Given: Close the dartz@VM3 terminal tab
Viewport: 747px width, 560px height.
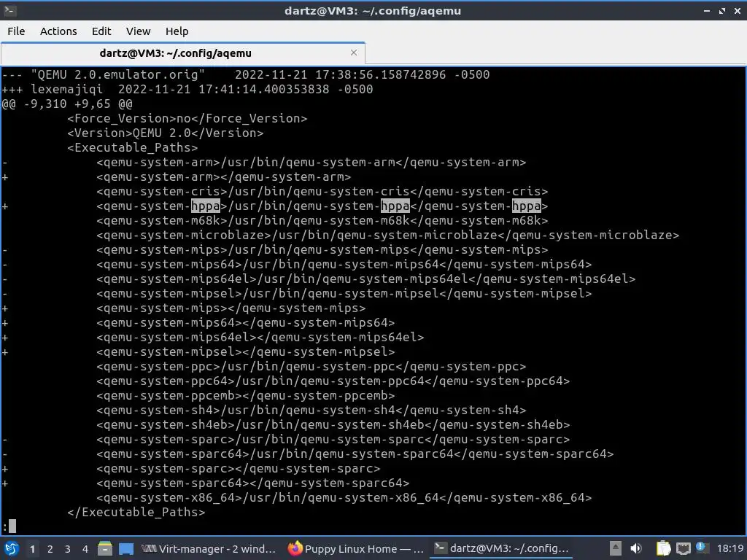Looking at the screenshot, I should tap(354, 52).
